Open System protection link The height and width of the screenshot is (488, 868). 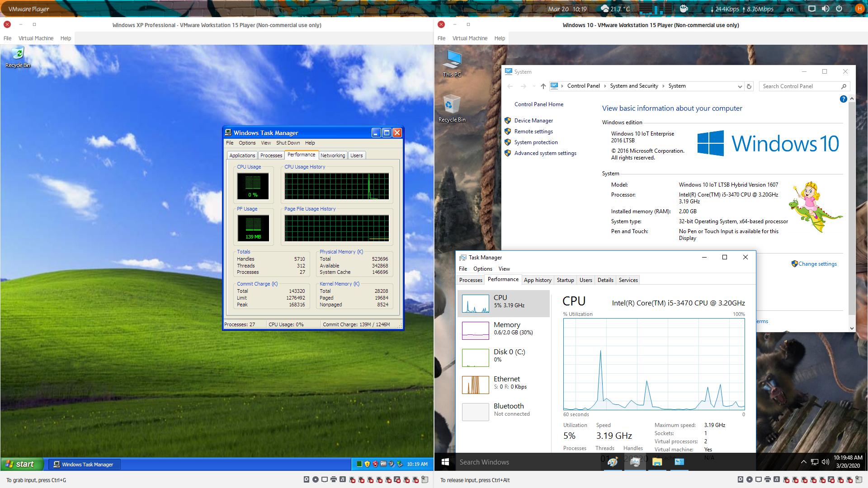click(536, 142)
